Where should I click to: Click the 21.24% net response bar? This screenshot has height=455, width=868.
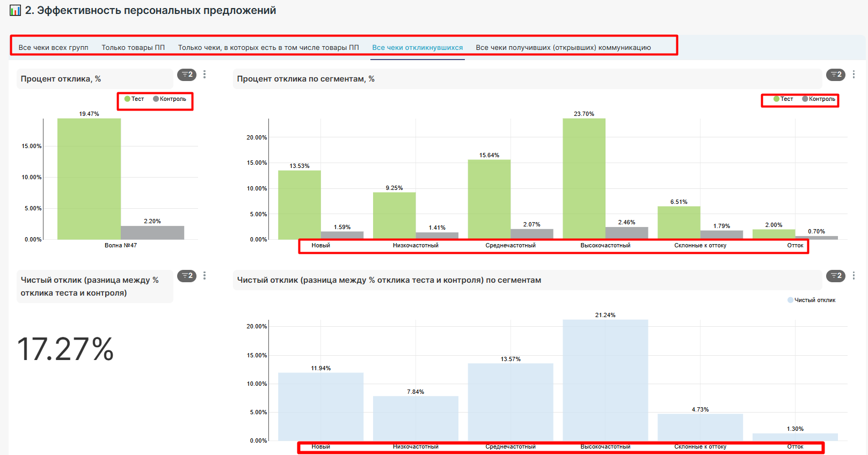pyautogui.click(x=605, y=380)
